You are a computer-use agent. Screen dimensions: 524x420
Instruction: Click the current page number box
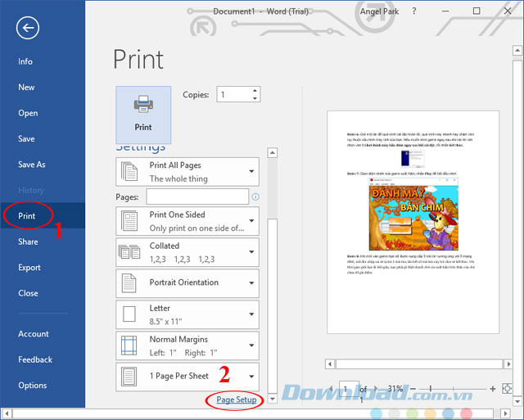point(349,389)
